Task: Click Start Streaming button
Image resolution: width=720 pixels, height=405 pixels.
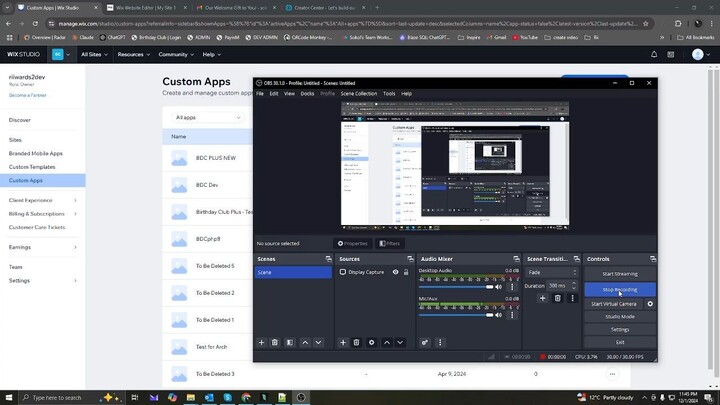Action: pos(620,274)
